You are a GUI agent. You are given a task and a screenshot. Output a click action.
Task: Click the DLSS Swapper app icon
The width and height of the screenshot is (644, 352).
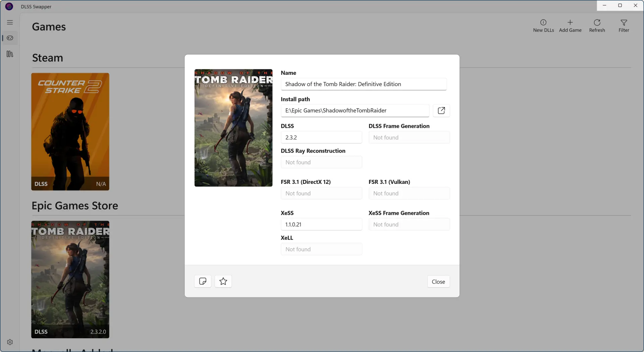[9, 6]
